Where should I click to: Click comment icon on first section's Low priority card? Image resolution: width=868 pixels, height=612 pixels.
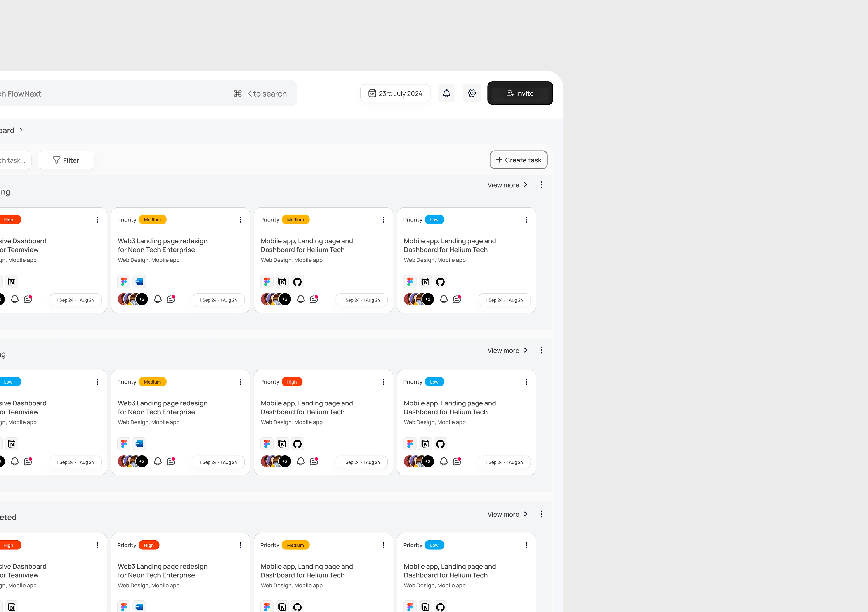click(x=457, y=299)
